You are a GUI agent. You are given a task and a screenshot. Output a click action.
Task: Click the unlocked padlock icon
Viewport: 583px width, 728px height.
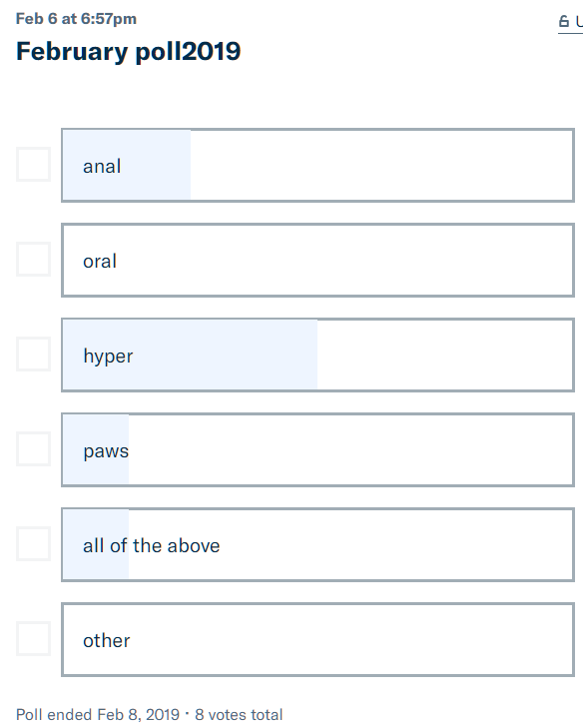(x=563, y=21)
